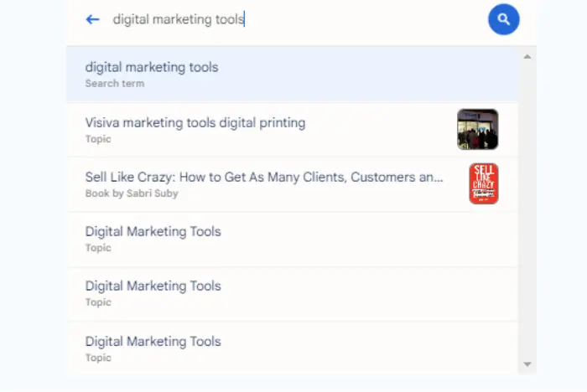Click 'Topic' label under first Digital Marketing Tools
587x392 pixels.
click(x=97, y=248)
